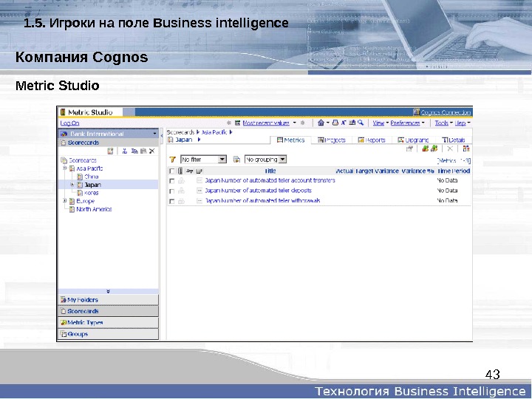Viewport: 532px width, 399px height.
Task: Select Europe in the scorecards tree
Action: [85, 201]
